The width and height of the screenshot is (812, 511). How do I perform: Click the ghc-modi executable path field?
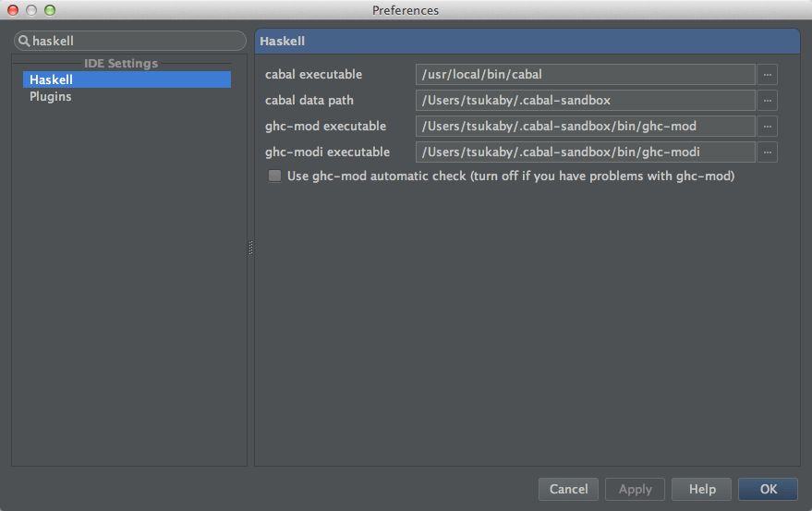point(586,152)
